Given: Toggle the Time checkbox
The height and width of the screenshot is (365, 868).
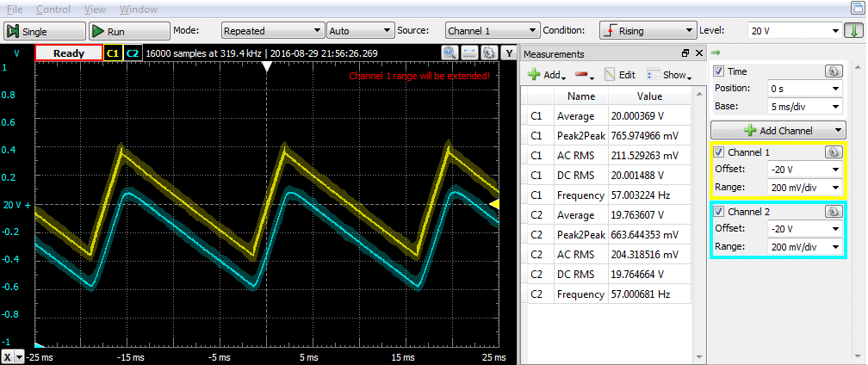Looking at the screenshot, I should 718,71.
